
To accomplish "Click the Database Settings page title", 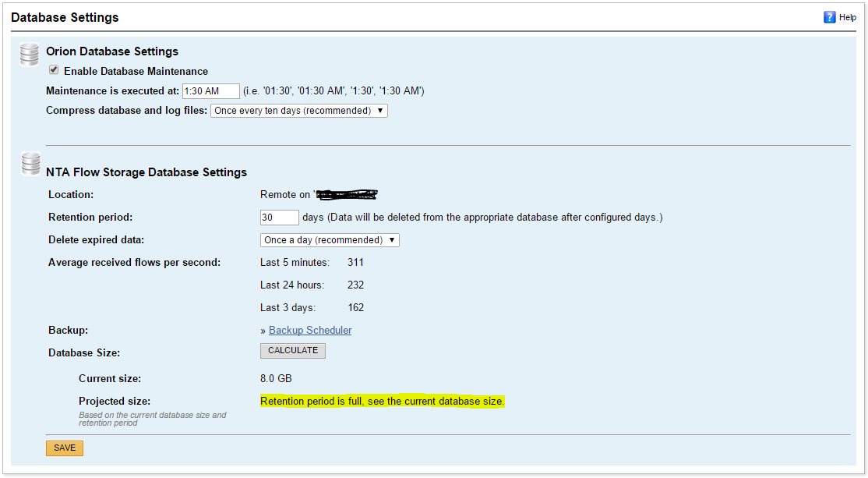I will [65, 16].
